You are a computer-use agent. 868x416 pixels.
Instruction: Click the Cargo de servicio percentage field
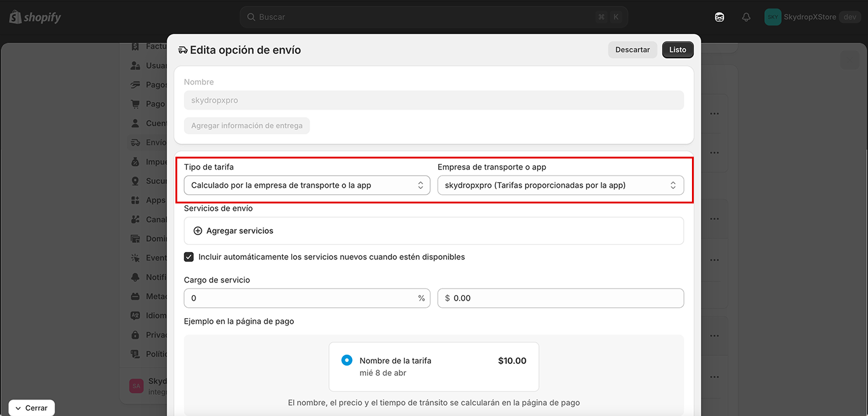pyautogui.click(x=307, y=298)
